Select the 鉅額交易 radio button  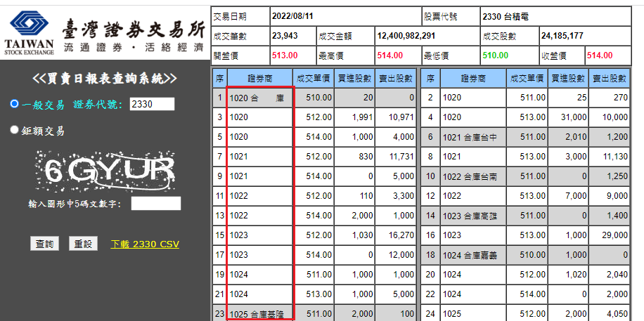pos(15,130)
